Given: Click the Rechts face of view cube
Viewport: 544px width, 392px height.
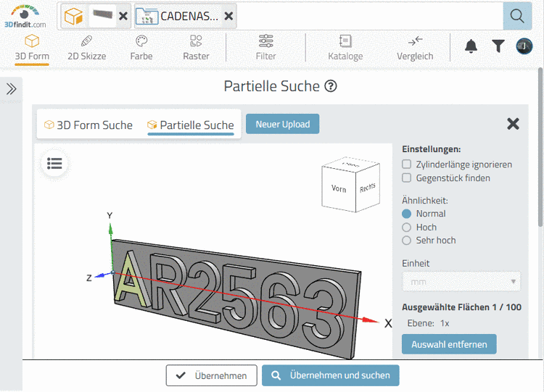Looking at the screenshot, I should (368, 188).
